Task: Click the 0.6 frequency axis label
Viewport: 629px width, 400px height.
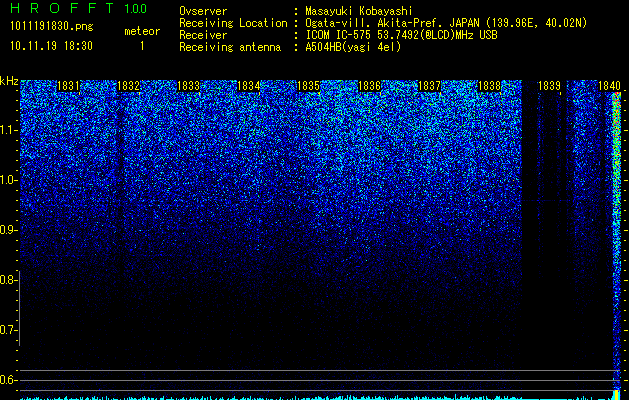Action: point(8,380)
